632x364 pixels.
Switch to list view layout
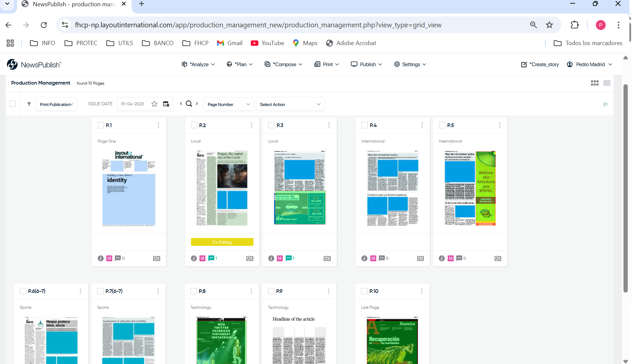(607, 83)
